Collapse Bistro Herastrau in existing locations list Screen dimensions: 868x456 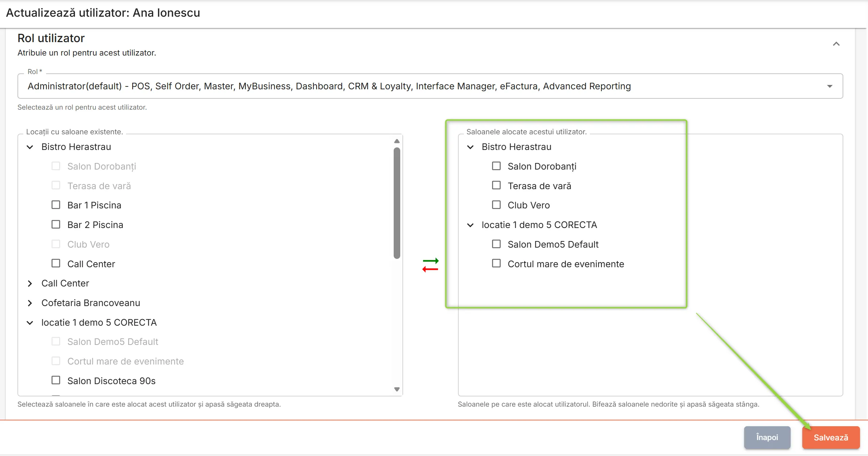[x=30, y=147]
